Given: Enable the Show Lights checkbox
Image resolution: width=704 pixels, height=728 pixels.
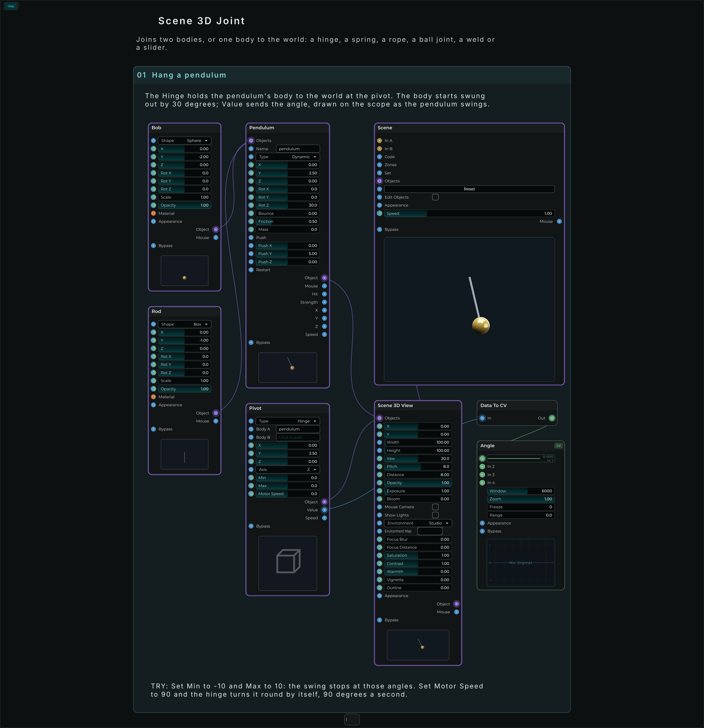Looking at the screenshot, I should tap(436, 515).
